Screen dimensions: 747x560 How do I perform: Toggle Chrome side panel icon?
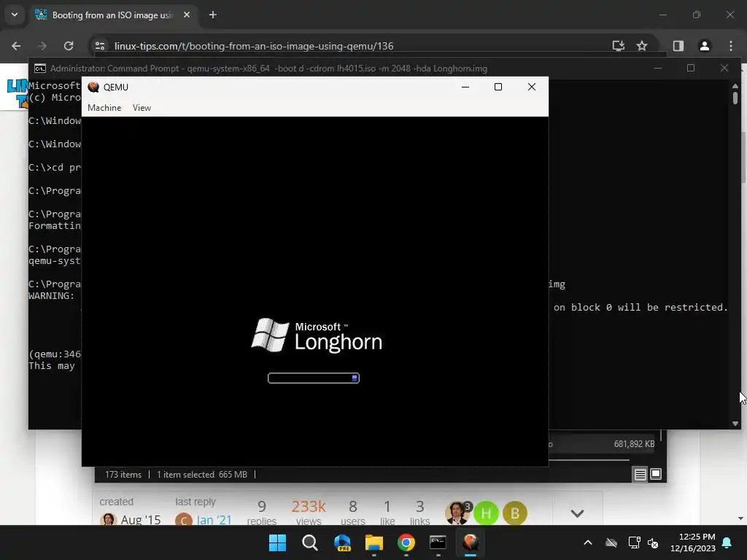coord(678,46)
